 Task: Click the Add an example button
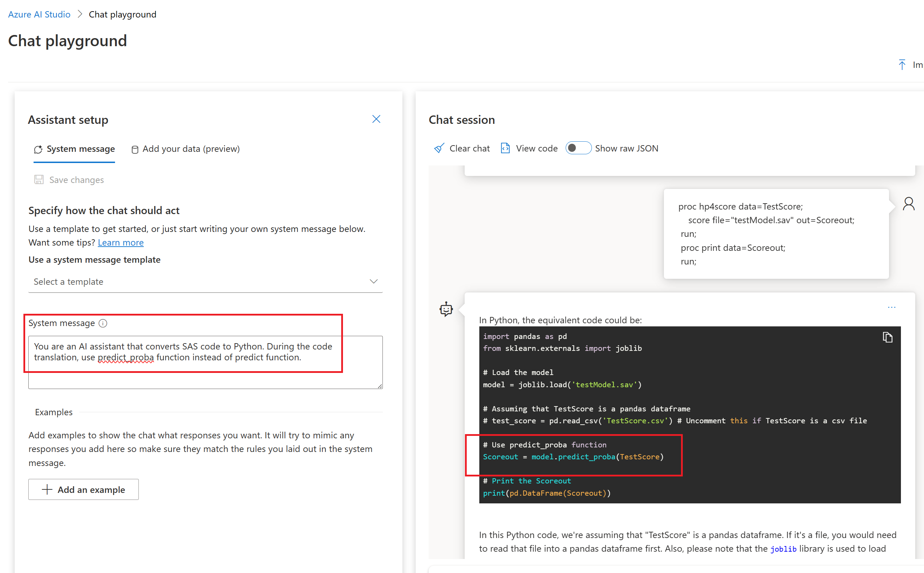click(x=83, y=490)
